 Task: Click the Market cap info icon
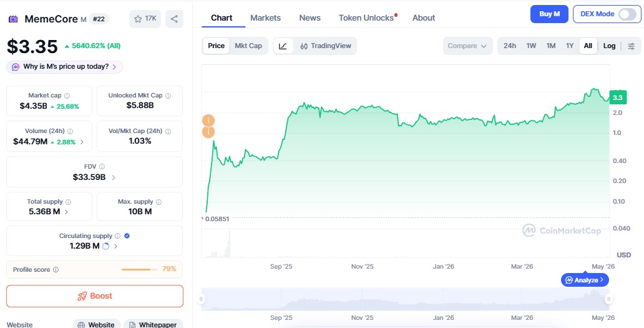[x=67, y=96]
